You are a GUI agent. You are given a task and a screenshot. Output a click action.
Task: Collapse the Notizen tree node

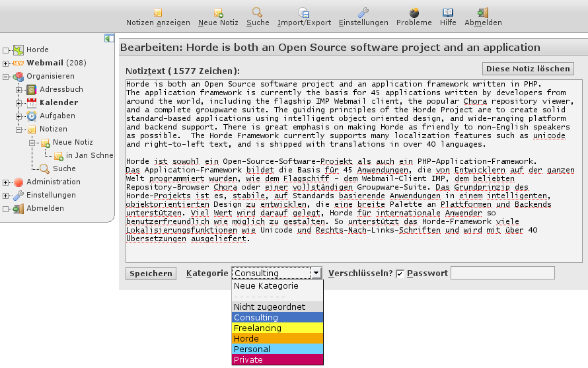click(x=18, y=129)
